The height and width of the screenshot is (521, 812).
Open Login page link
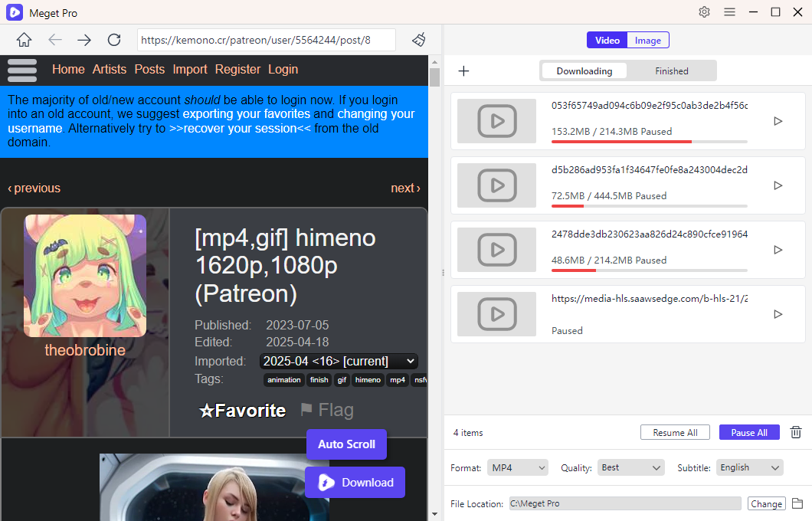click(x=283, y=70)
